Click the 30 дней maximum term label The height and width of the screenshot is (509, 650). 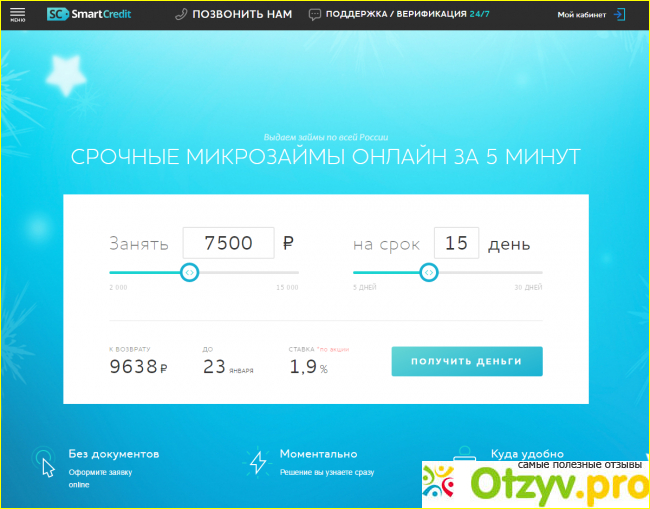(530, 288)
